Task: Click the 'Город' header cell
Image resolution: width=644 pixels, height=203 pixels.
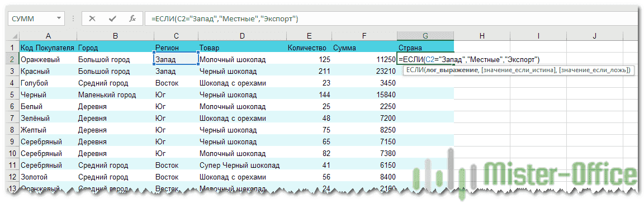Action: [x=115, y=48]
